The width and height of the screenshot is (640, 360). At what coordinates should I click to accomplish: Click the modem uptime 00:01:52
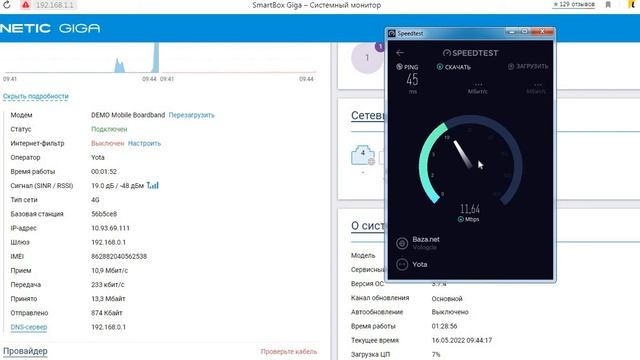point(104,171)
